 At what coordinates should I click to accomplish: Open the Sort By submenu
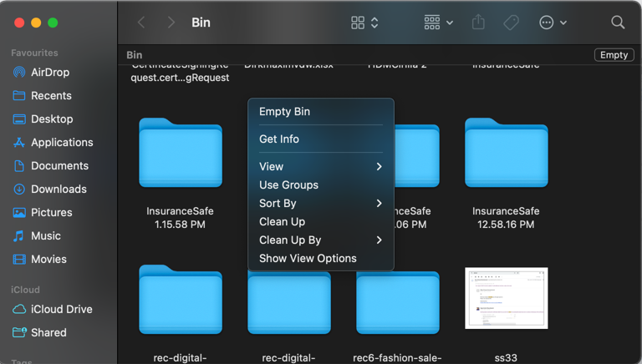click(x=321, y=203)
